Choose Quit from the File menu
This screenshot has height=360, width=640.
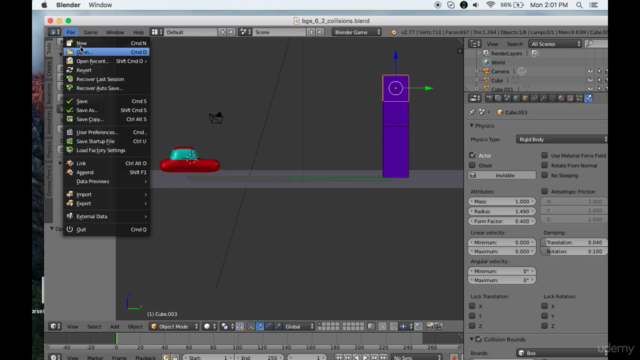tap(107, 229)
